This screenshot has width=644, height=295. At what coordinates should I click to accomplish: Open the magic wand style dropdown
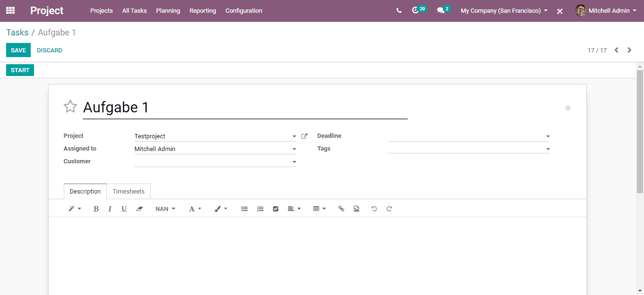tap(75, 209)
